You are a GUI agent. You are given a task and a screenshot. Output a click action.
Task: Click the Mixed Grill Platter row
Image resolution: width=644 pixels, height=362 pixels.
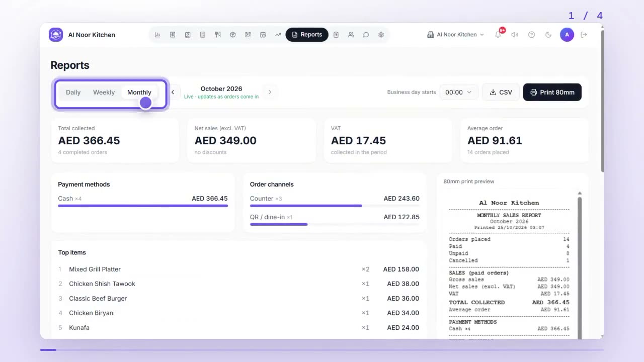pos(238,269)
